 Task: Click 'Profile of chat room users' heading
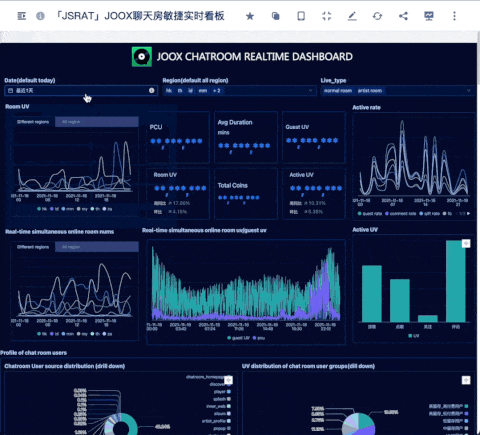[33, 353]
